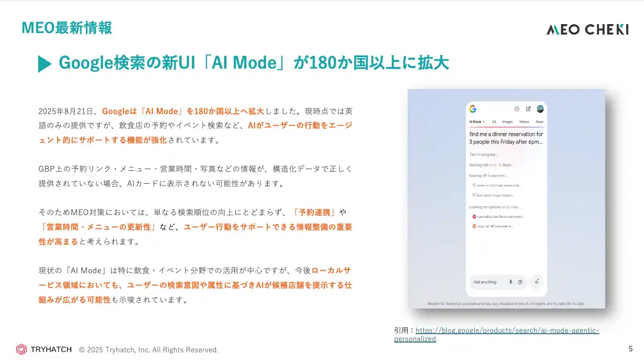The image size is (644, 363).
Task: Click the best ramen Logan Square search
Action: click(x=498, y=195)
